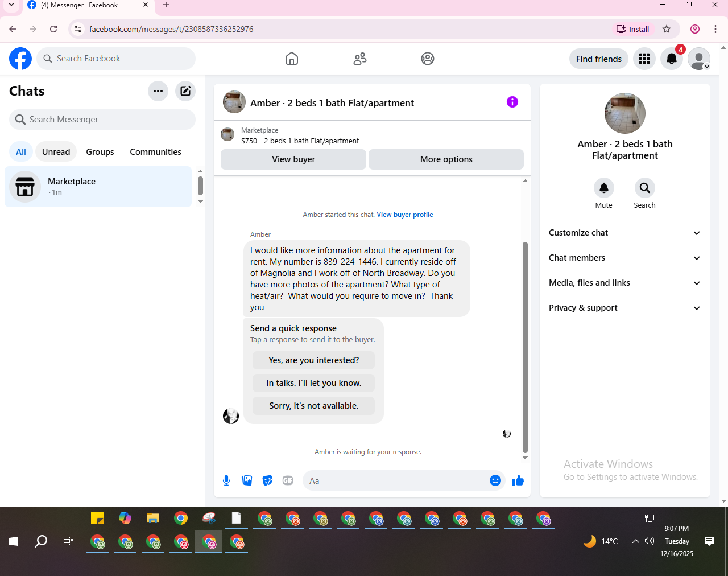Viewport: 728px width, 576px height.
Task: Open the Chrome profile icon
Action: 695,29
